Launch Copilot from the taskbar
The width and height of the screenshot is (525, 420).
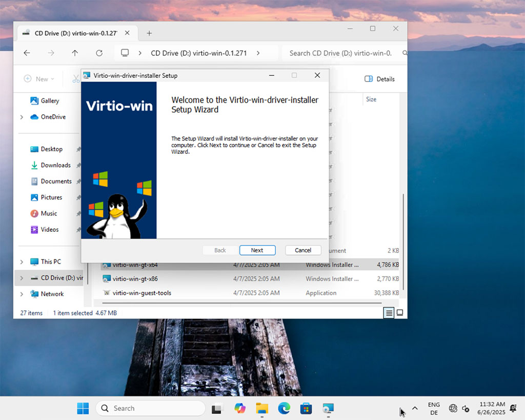(240, 408)
